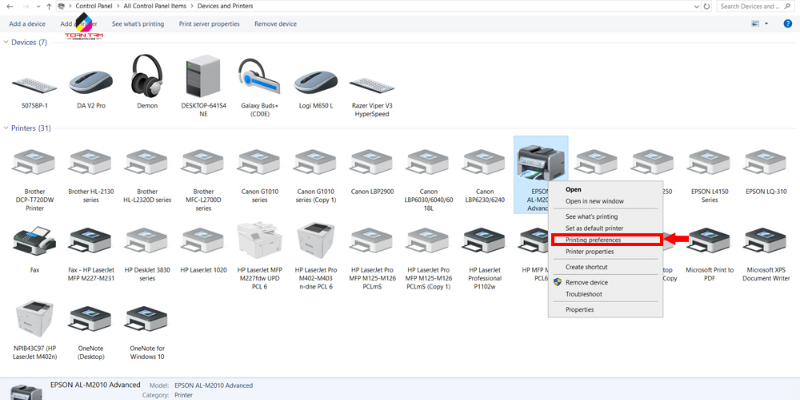The image size is (800, 400).
Task: Select NPIB43C97 (HP LaserJet M402n) printer
Action: click(34, 318)
